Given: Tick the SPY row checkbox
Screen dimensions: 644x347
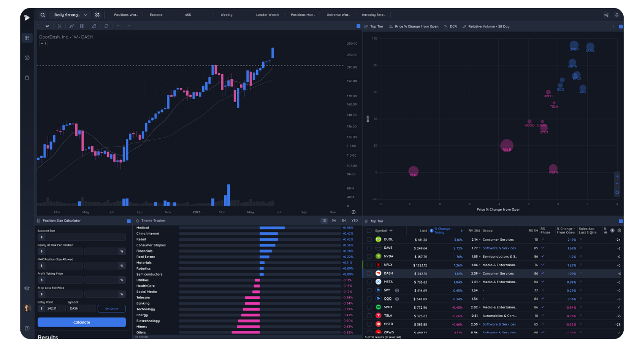Looking at the screenshot, I should tap(369, 290).
